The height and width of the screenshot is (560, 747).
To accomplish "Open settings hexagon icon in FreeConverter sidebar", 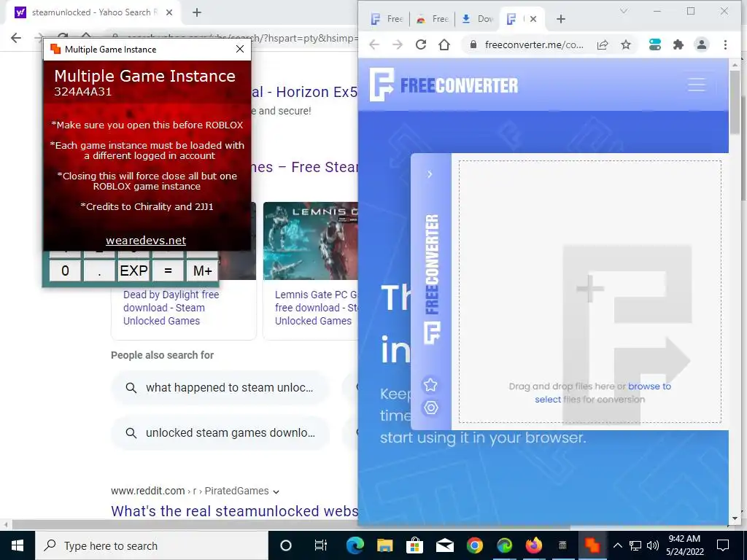I will point(430,408).
